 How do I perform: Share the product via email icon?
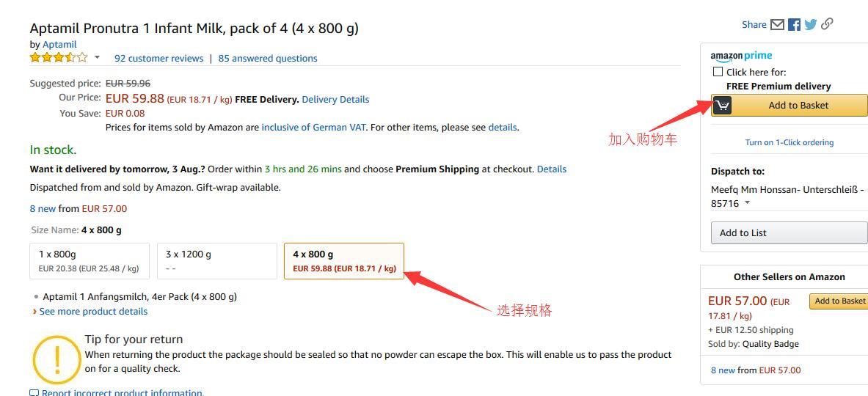click(x=777, y=24)
